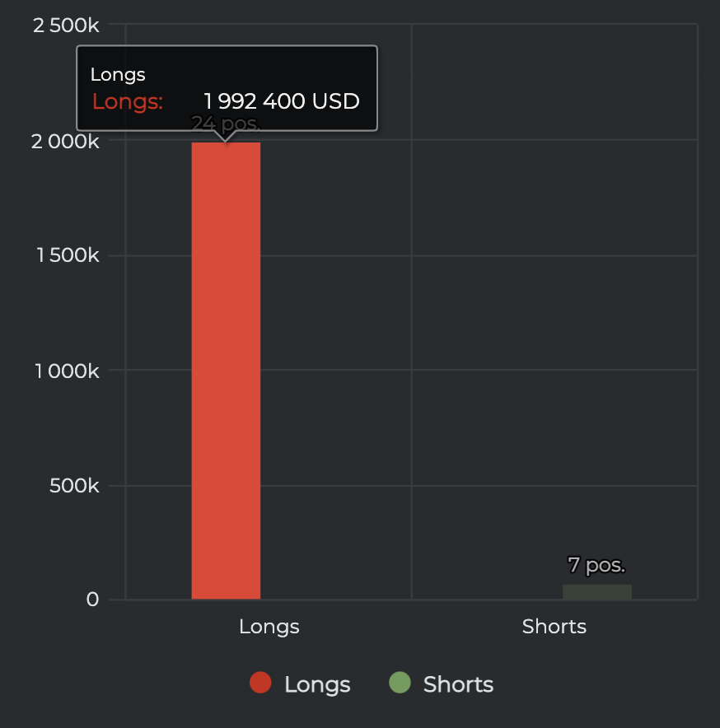This screenshot has height=728, width=720.
Task: Select the tall red Longs bar
Action: (x=226, y=371)
